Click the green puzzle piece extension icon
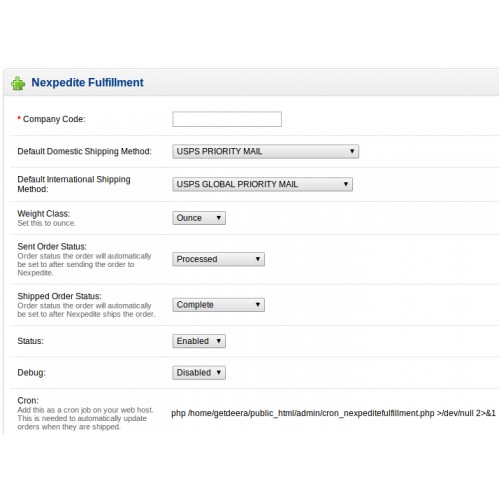This screenshot has width=500, height=500. coord(18,83)
